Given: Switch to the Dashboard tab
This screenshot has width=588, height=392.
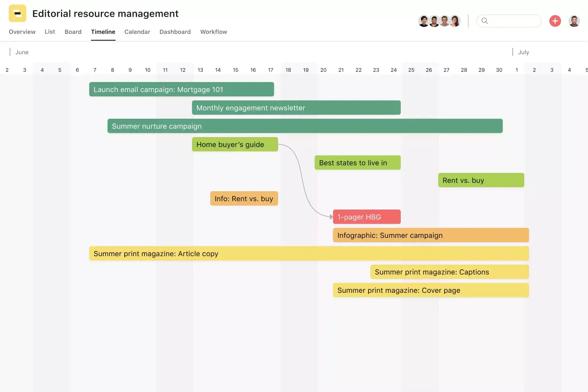Looking at the screenshot, I should (x=175, y=32).
